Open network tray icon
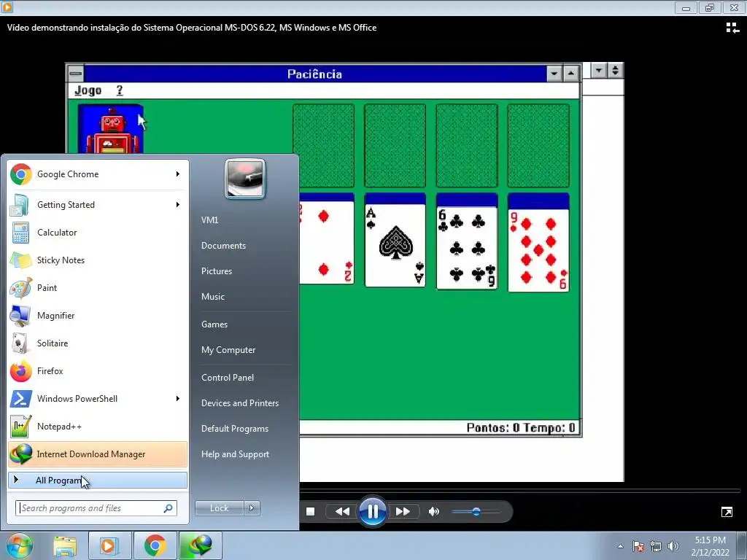This screenshot has height=560, width=747. 656,546
